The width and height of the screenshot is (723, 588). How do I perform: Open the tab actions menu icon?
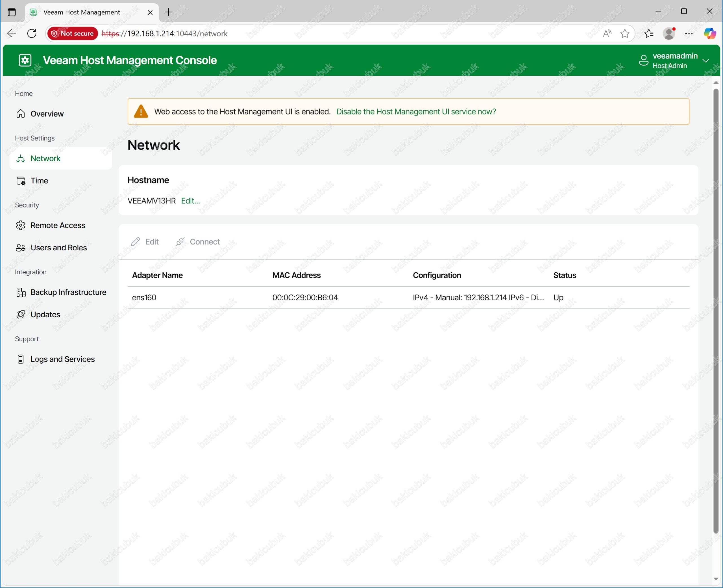point(12,12)
